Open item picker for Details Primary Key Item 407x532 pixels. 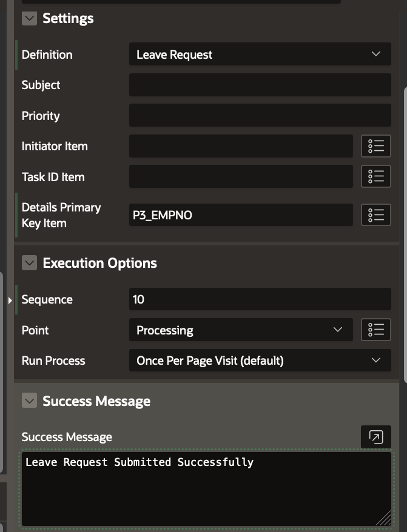[376, 215]
